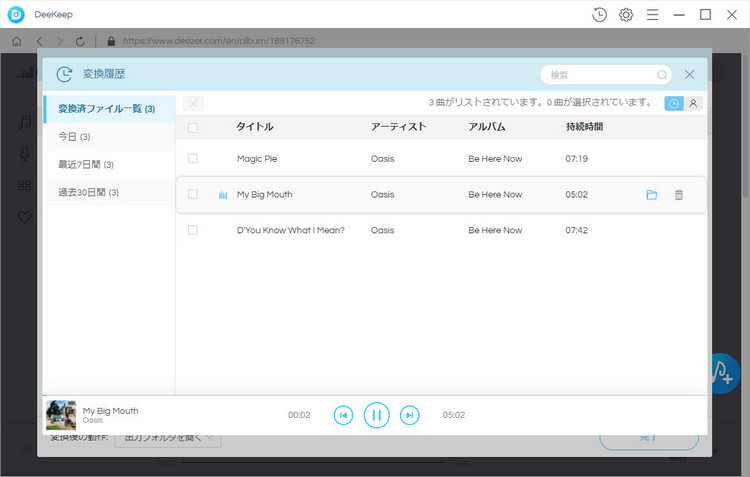Click the アルバム column header
Image resolution: width=750 pixels, height=477 pixels.
pyautogui.click(x=486, y=127)
